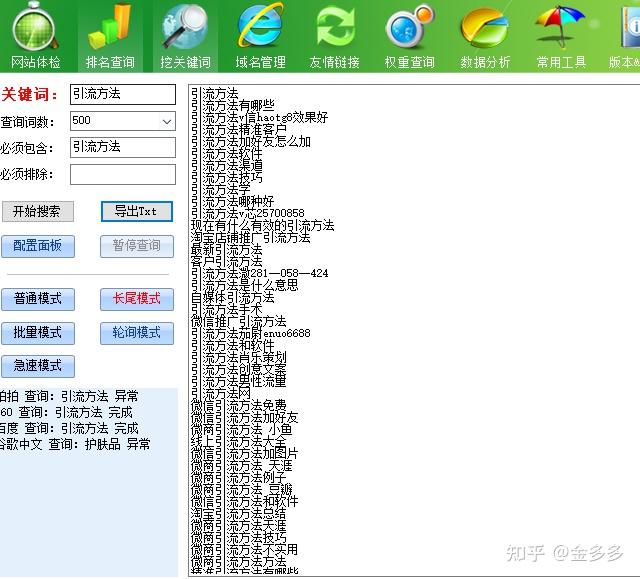The image size is (640, 579).
Task: Select result 线上引流方法大全
Action: tap(239, 441)
